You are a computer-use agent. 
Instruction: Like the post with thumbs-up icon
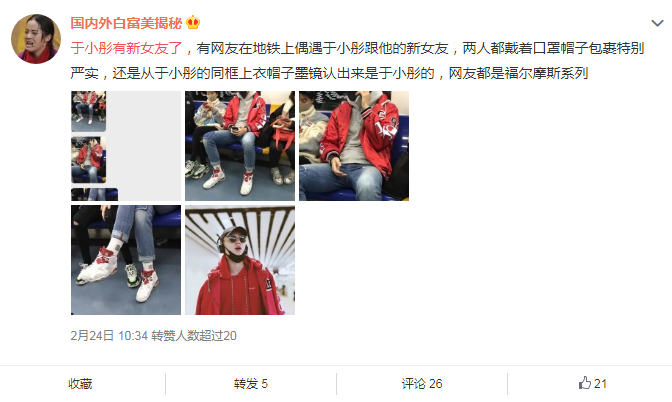tap(593, 383)
